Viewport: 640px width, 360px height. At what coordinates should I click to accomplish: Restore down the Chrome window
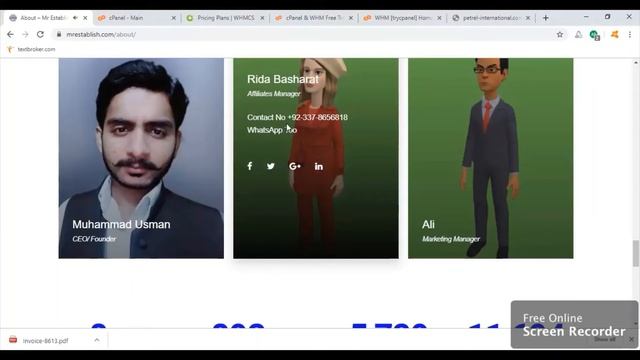(x=607, y=17)
